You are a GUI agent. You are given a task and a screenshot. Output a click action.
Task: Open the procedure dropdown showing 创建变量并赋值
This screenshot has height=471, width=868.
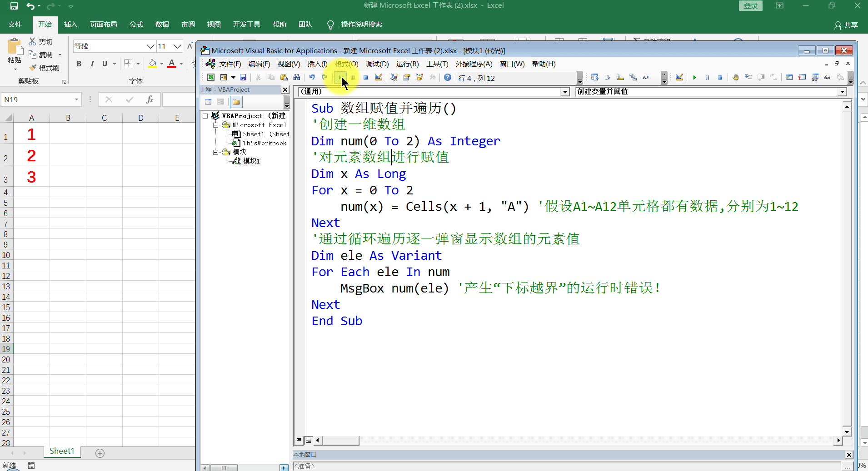[842, 91]
